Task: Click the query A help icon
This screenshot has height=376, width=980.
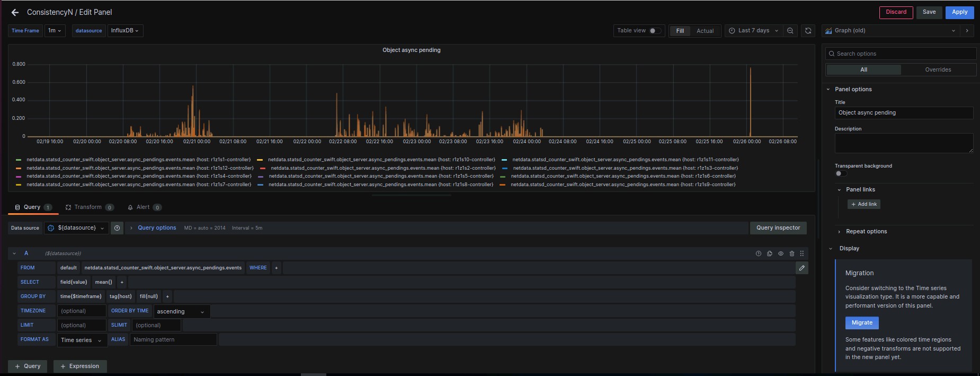Action: pos(759,253)
